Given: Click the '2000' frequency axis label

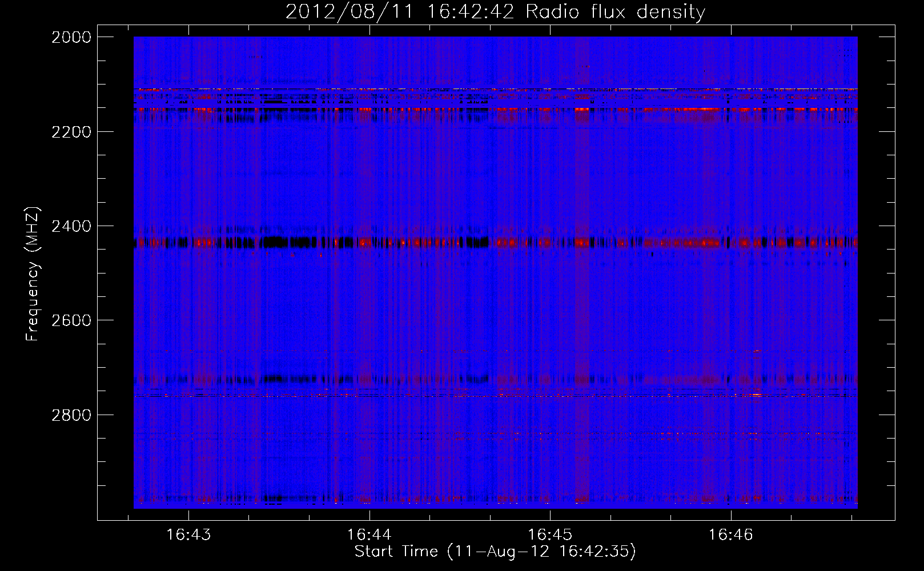Looking at the screenshot, I should coord(71,37).
